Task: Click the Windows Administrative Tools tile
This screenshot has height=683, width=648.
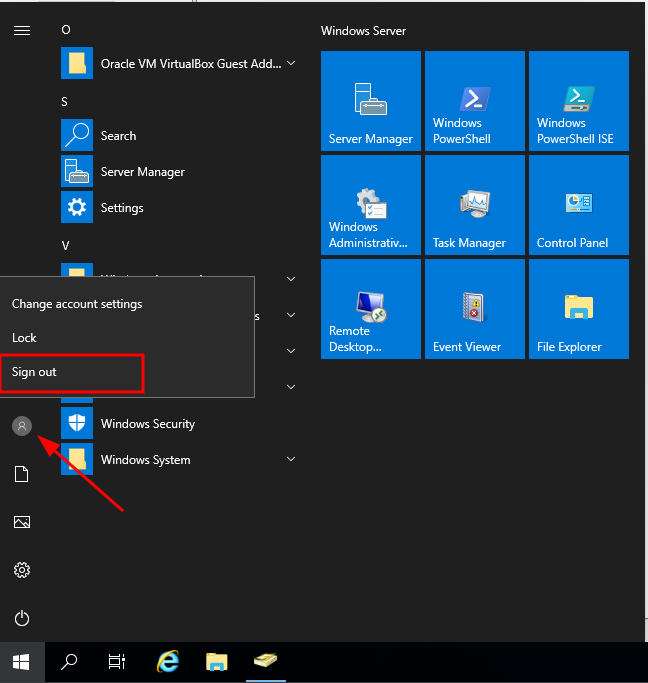Action: tap(371, 204)
